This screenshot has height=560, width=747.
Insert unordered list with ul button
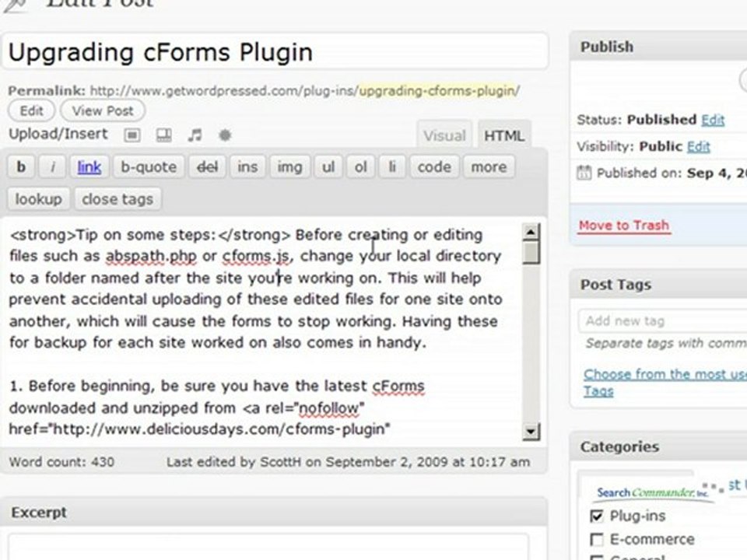(328, 167)
